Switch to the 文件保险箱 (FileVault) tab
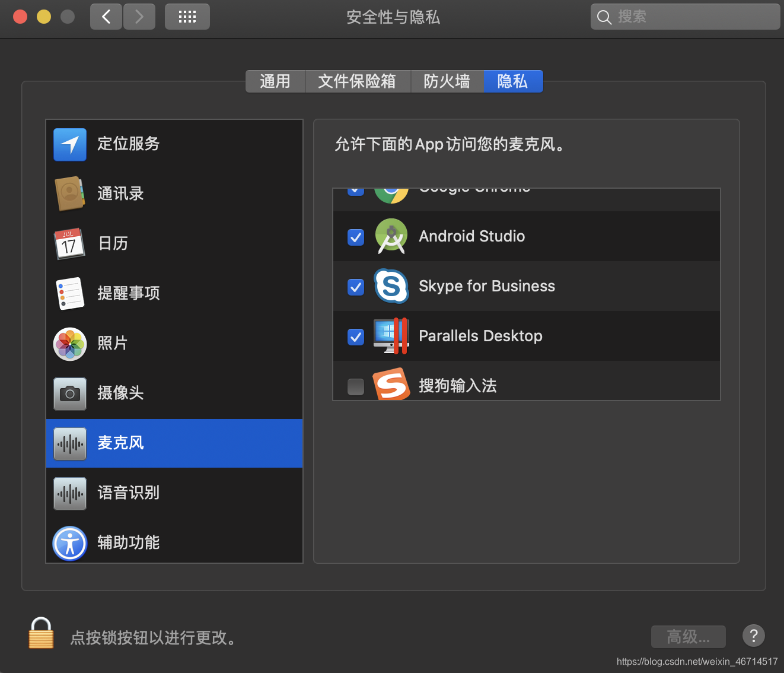This screenshot has height=673, width=784. click(358, 81)
